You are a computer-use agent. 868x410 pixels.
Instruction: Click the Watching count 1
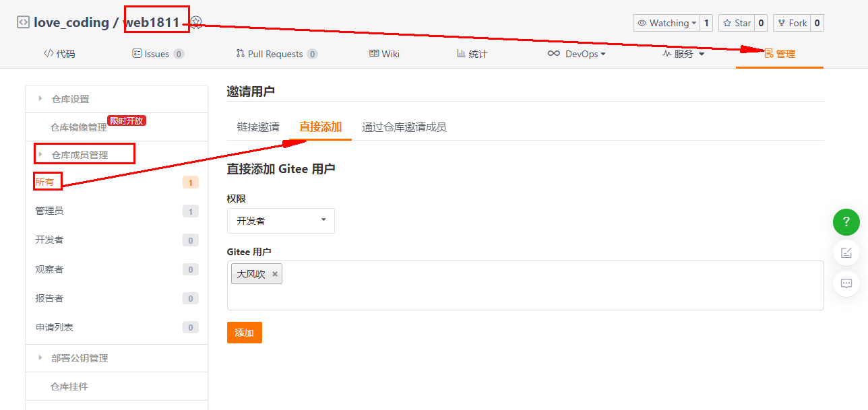[x=706, y=23]
